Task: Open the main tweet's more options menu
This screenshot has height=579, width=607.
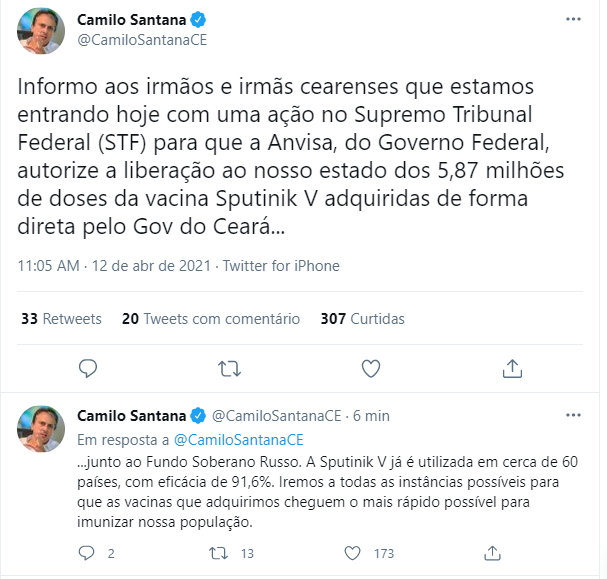Action: (571, 20)
